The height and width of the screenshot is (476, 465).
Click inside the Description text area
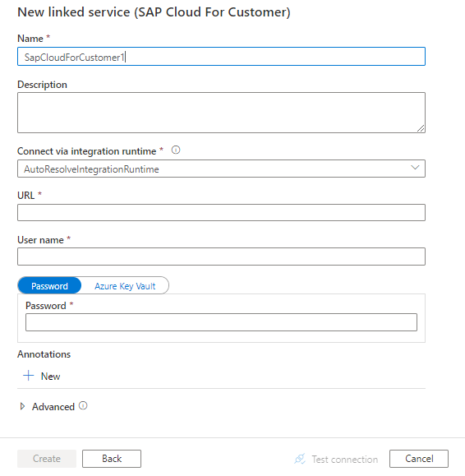(x=222, y=113)
